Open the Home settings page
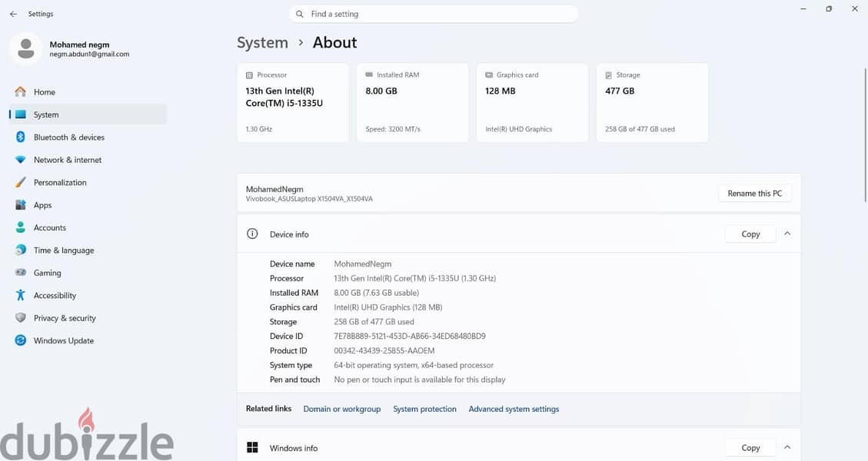The height and width of the screenshot is (461, 868). 88,92
